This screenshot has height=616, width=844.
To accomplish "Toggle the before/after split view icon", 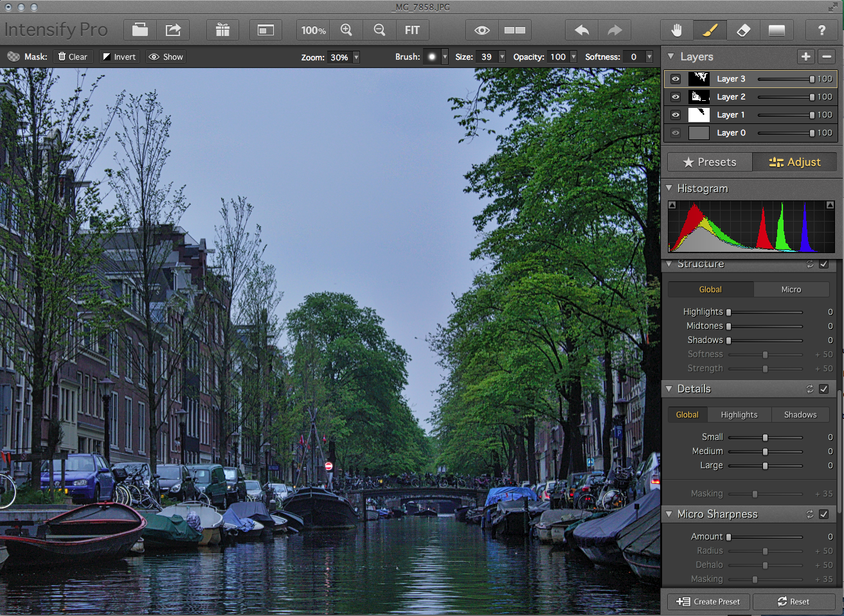I will pos(515,30).
